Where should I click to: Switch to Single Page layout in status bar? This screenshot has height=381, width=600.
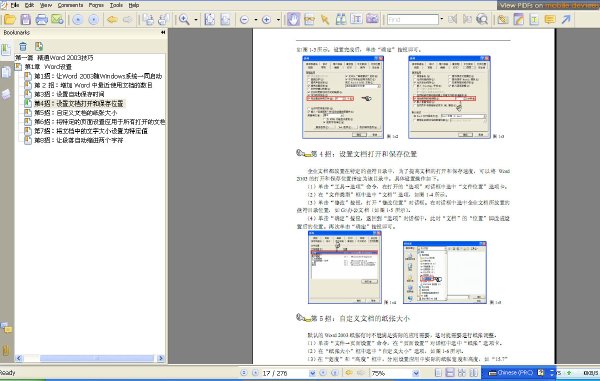[x=439, y=373]
